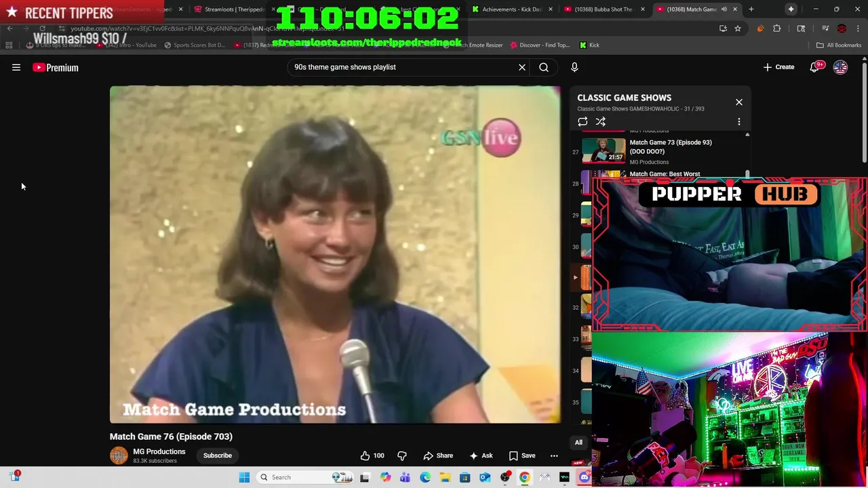
Task: Click the magnifier search button
Action: click(544, 67)
